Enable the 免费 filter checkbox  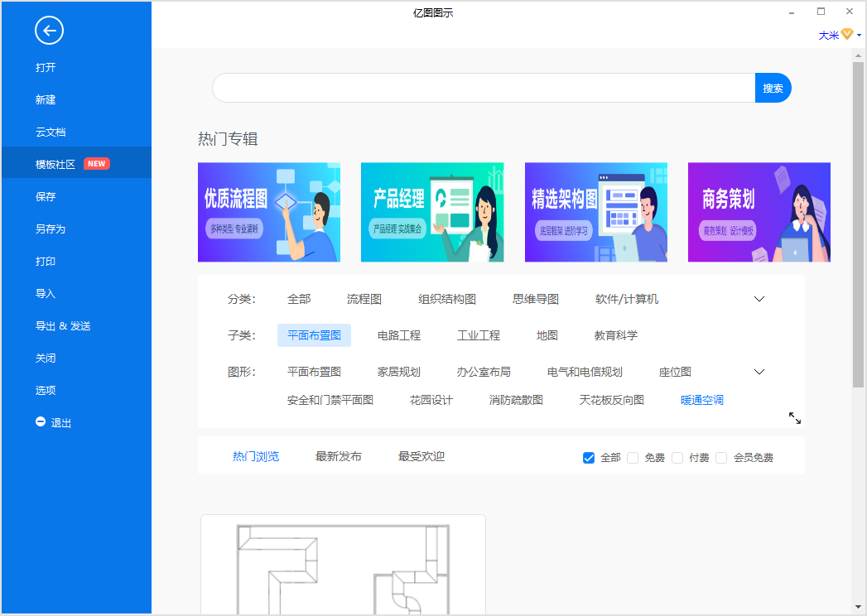[x=633, y=458]
